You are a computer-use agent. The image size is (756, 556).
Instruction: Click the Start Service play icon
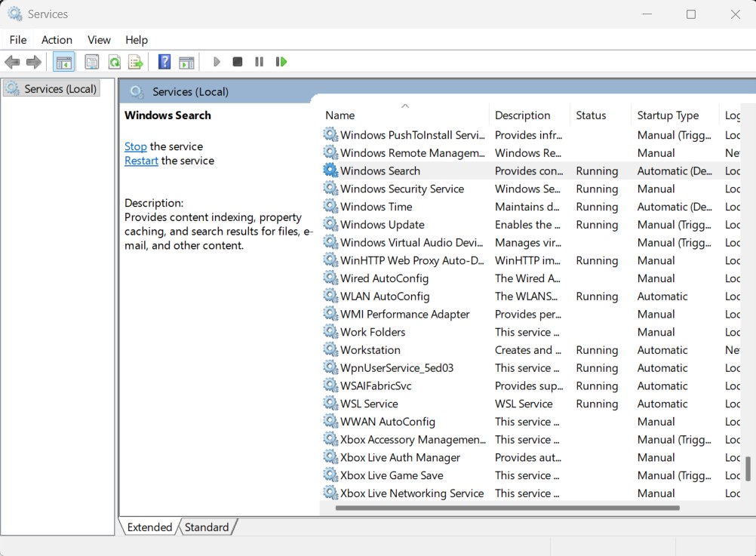coord(217,62)
